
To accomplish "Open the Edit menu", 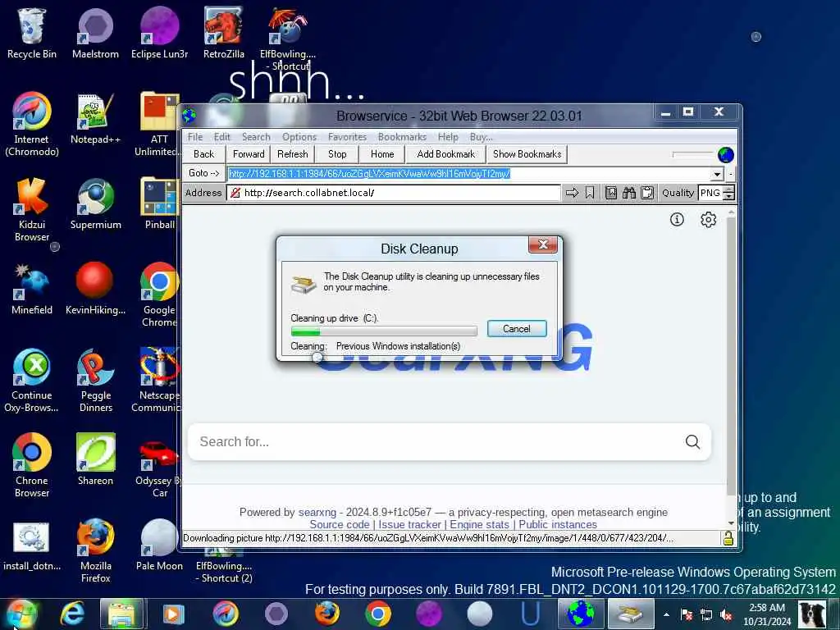I will [x=221, y=137].
